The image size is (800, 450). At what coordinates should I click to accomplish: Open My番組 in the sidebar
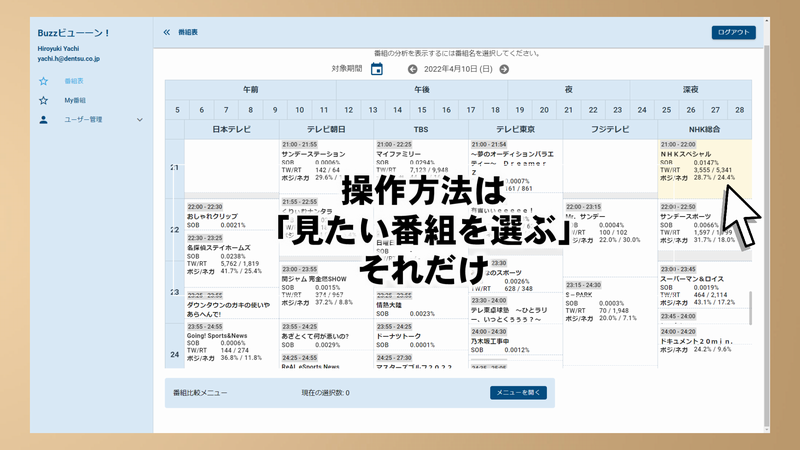pos(76,100)
